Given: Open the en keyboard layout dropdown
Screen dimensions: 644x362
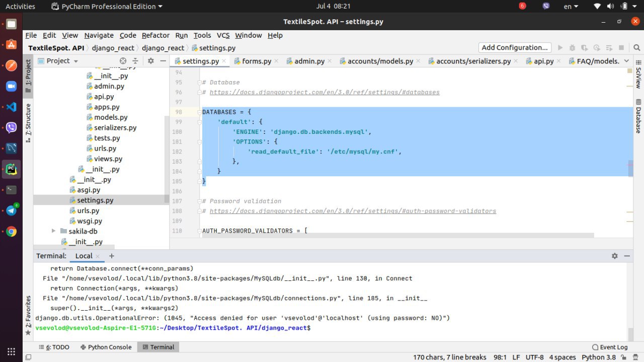Looking at the screenshot, I should coord(571,6).
